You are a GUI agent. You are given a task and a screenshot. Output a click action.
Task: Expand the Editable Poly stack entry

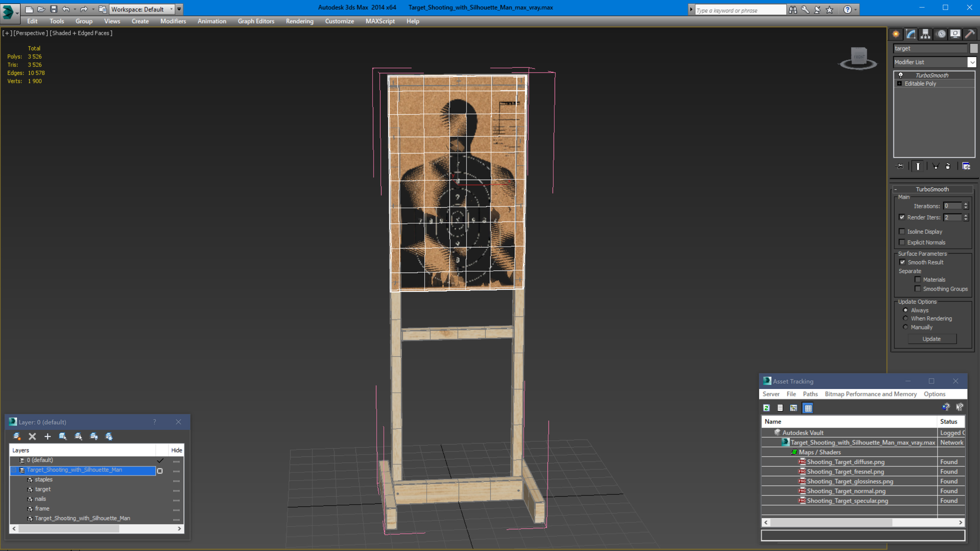click(899, 83)
